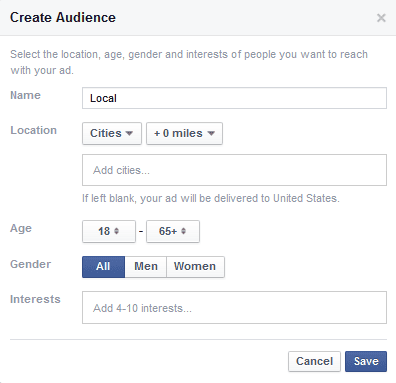
Task: Select Men gender option
Action: (146, 267)
